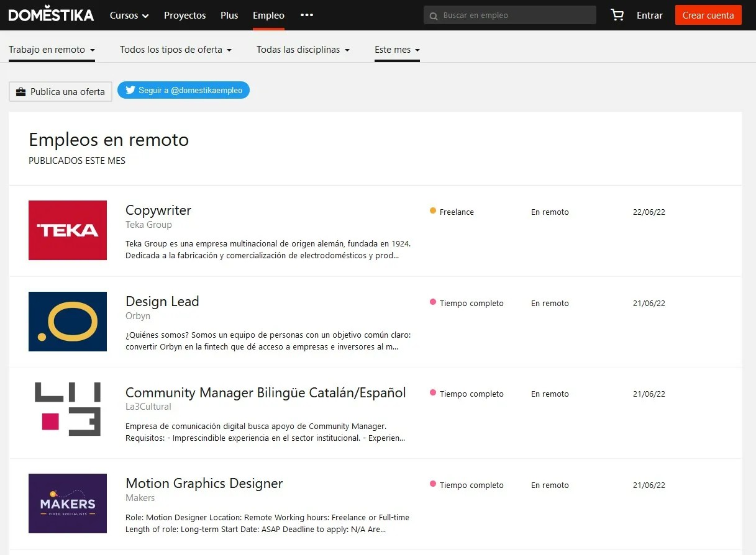Screen dimensions: 756x555
Task: Click the Empleos en remoto heading
Action: (109, 140)
